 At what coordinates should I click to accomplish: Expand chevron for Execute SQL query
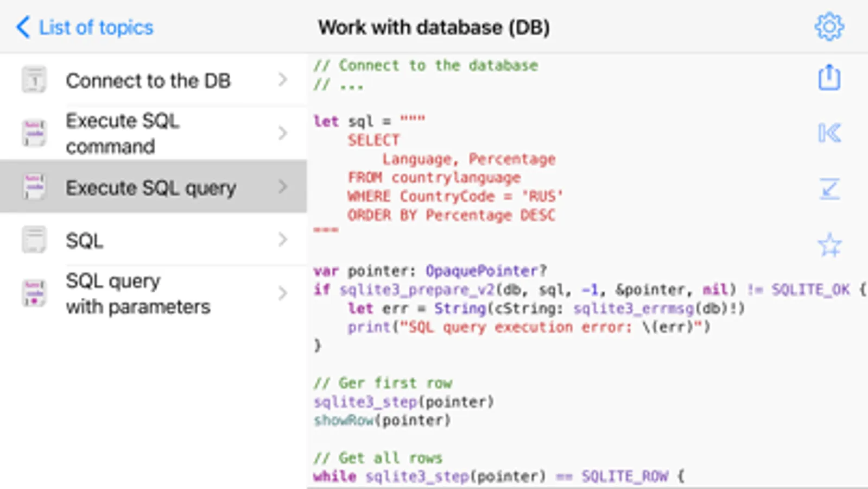tap(283, 187)
